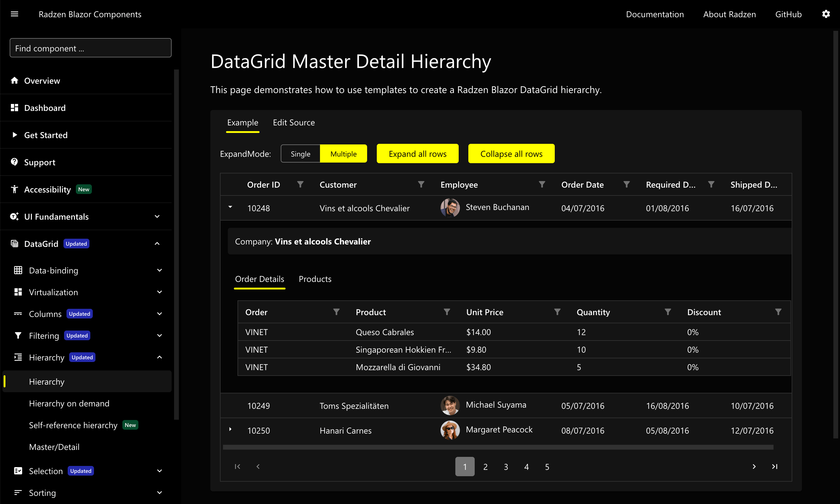
Task: Go to page 2
Action: [485, 467]
